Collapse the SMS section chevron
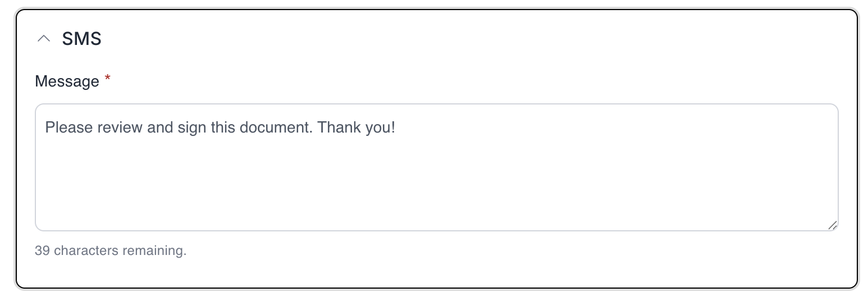 (x=43, y=39)
